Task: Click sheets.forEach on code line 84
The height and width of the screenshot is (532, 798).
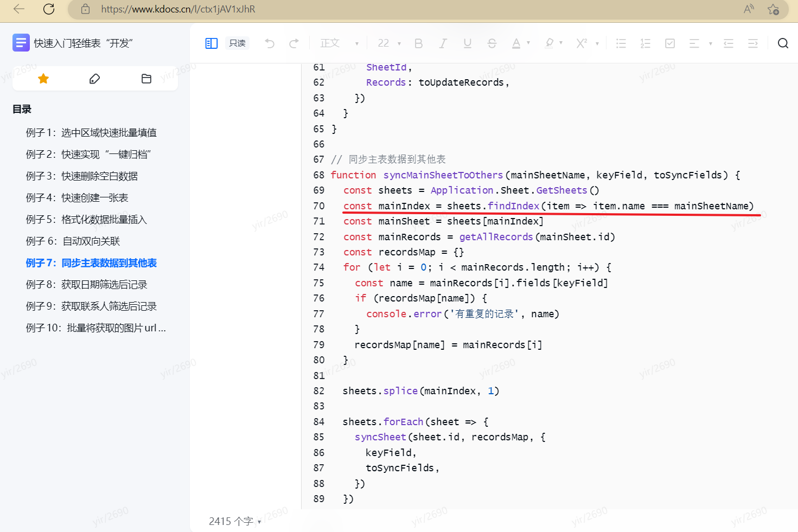Action: click(383, 422)
